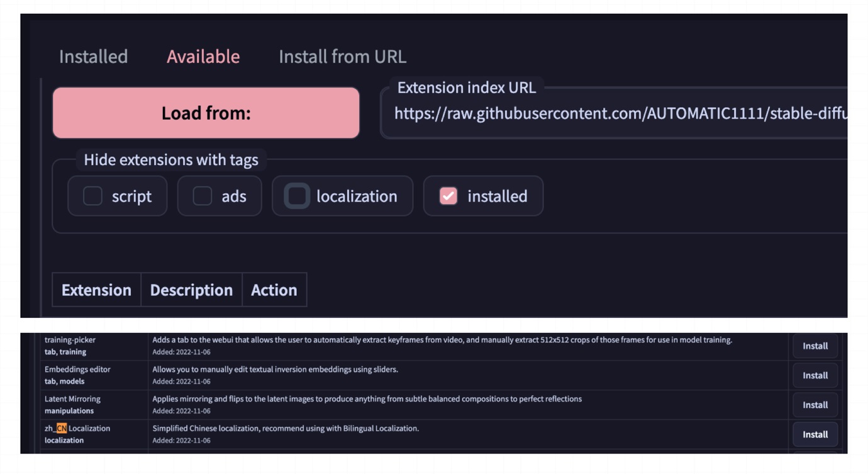Image resolution: width=868 pixels, height=474 pixels.
Task: Switch to the Installed tab
Action: click(93, 57)
